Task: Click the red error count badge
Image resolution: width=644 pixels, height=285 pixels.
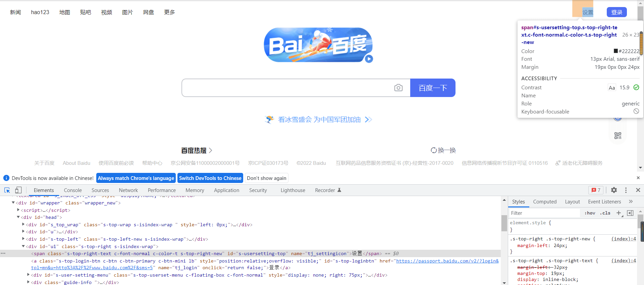Action: click(596, 190)
